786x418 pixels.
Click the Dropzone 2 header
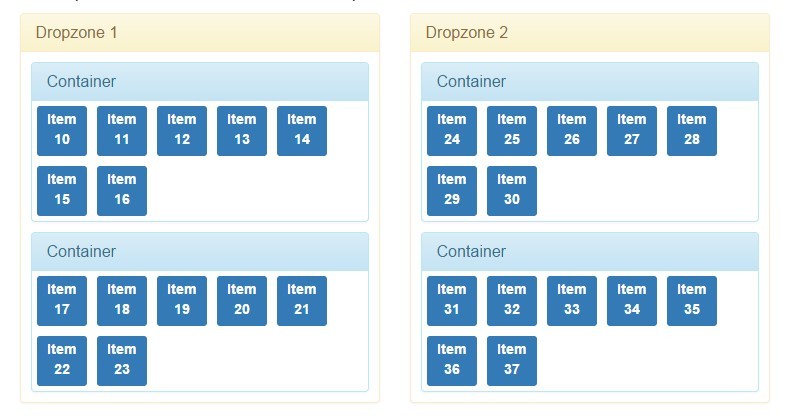590,33
